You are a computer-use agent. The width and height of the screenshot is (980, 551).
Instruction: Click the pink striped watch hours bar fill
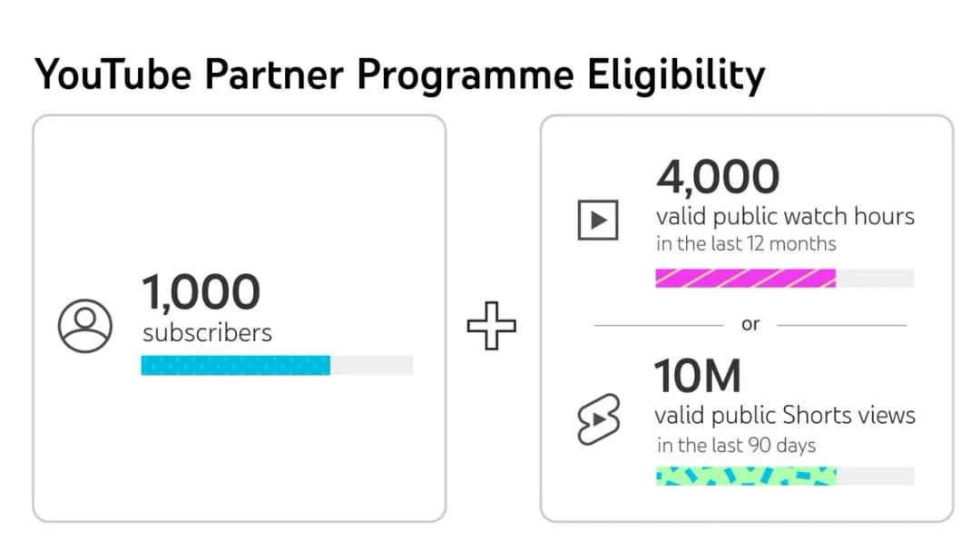745,278
